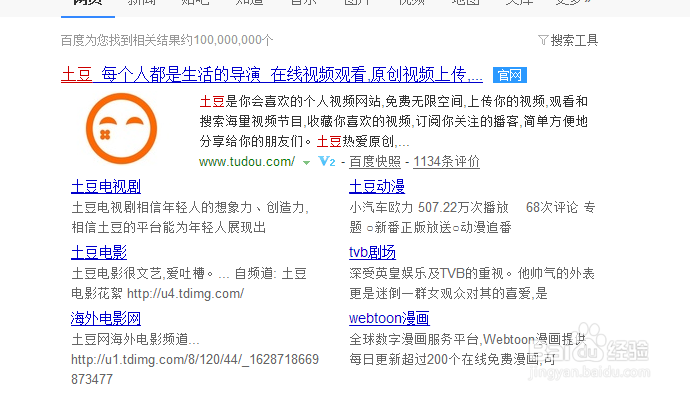
Task: Click text 更是迷倒一群女观众对其的喜爱
Action: (x=441, y=293)
